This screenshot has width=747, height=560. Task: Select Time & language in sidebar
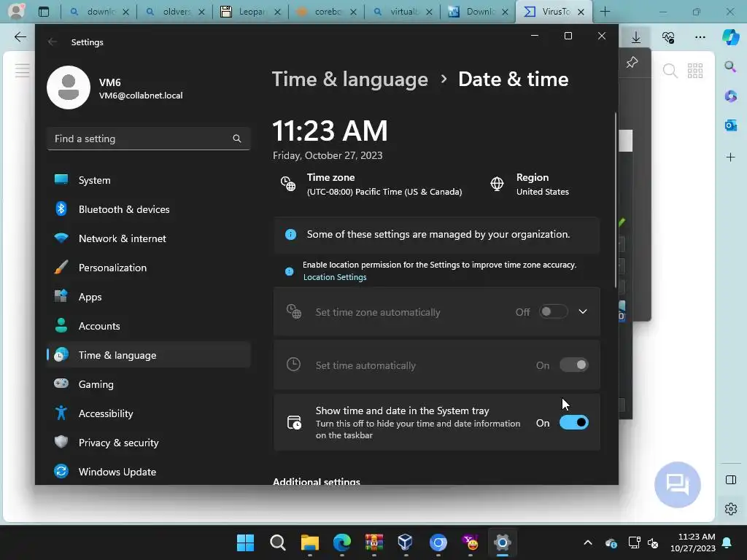point(149,355)
